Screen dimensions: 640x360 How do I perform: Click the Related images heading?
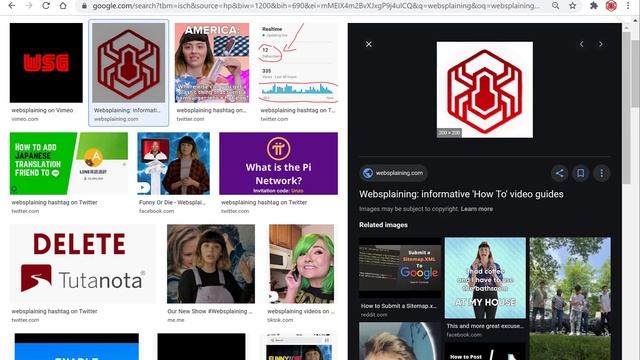tap(383, 225)
